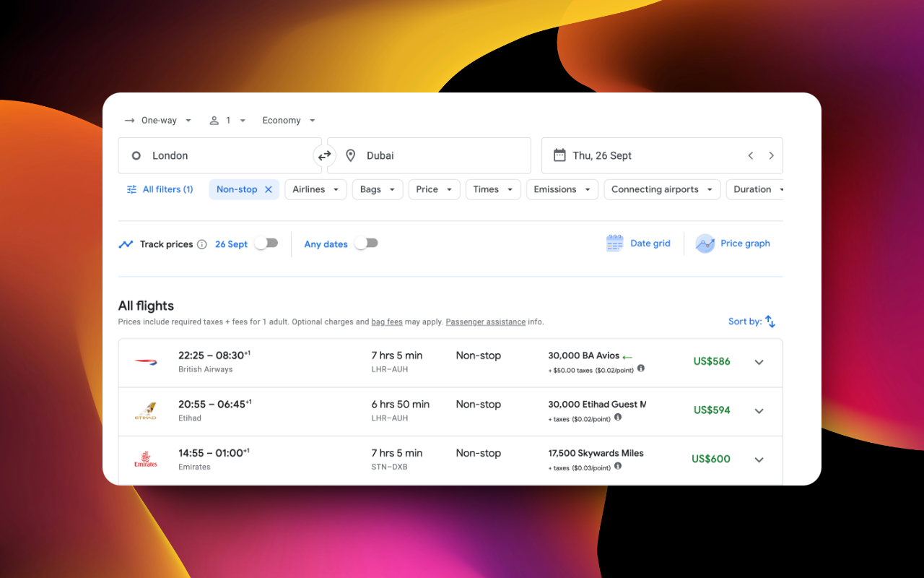
Task: Toggle the Any dates switch
Action: pyautogui.click(x=366, y=243)
